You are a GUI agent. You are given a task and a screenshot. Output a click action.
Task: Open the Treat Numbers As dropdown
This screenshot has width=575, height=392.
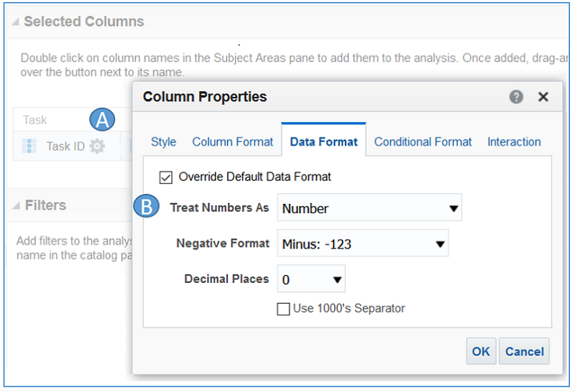(369, 208)
